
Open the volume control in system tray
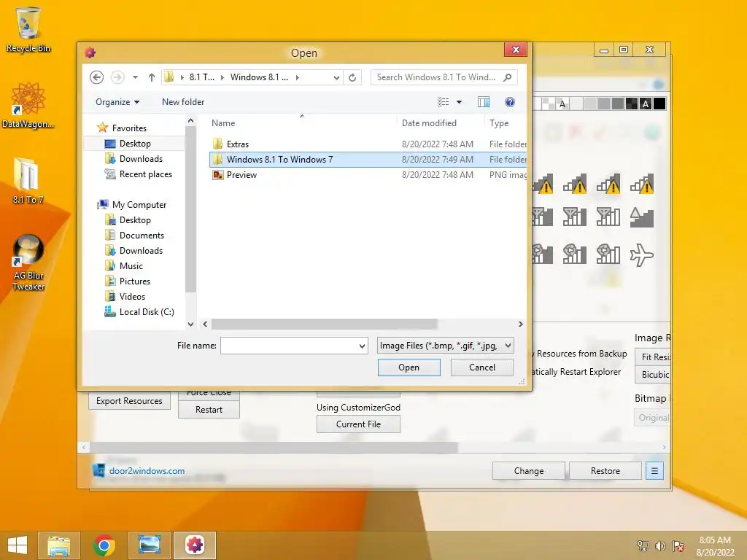[660, 545]
